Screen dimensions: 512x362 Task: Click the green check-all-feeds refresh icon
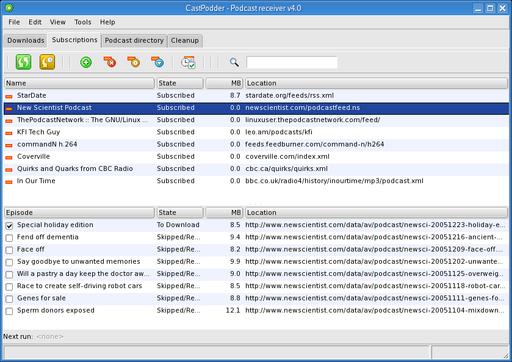(x=23, y=62)
